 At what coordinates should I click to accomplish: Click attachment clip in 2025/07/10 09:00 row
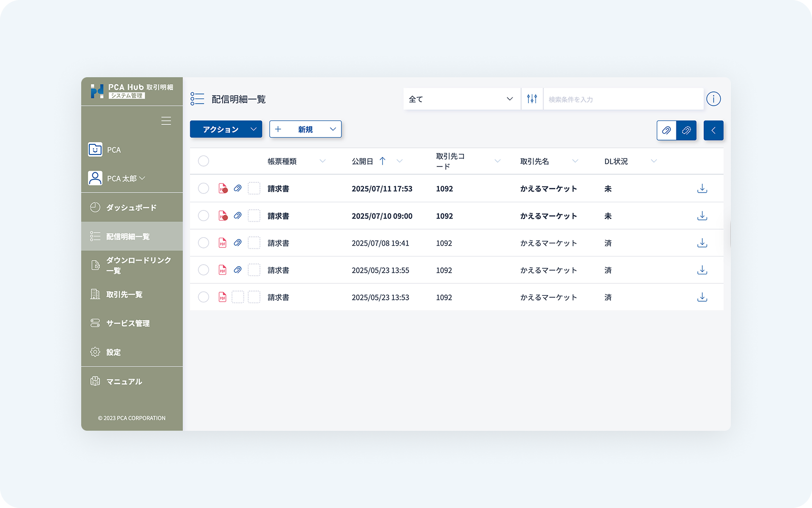238,216
